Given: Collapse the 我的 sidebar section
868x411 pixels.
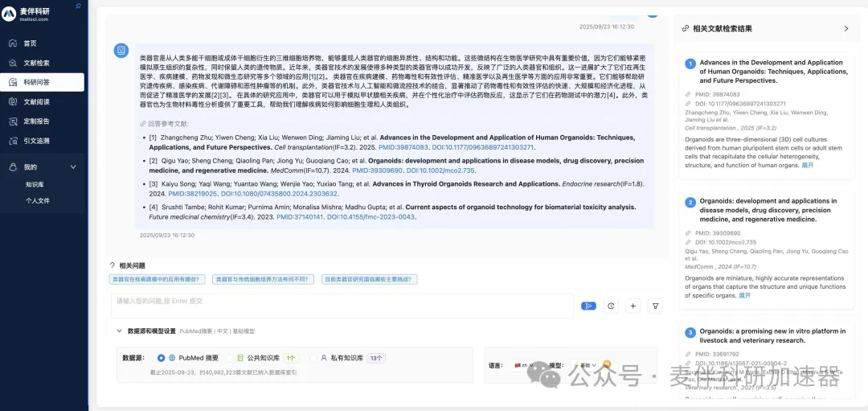Looking at the screenshot, I should [73, 167].
